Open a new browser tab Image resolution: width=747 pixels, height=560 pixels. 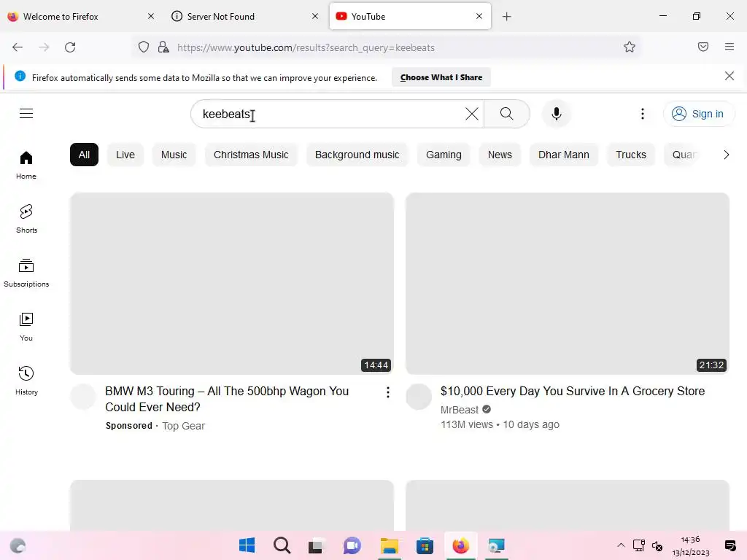click(506, 17)
